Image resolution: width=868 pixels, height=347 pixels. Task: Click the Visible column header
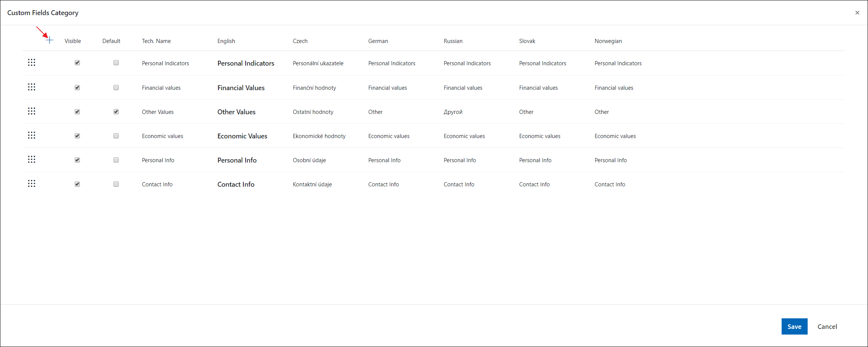click(73, 41)
